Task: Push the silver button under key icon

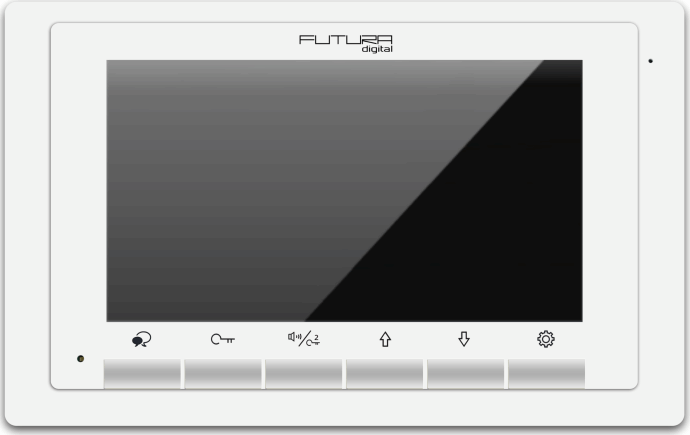Action: pos(223,374)
